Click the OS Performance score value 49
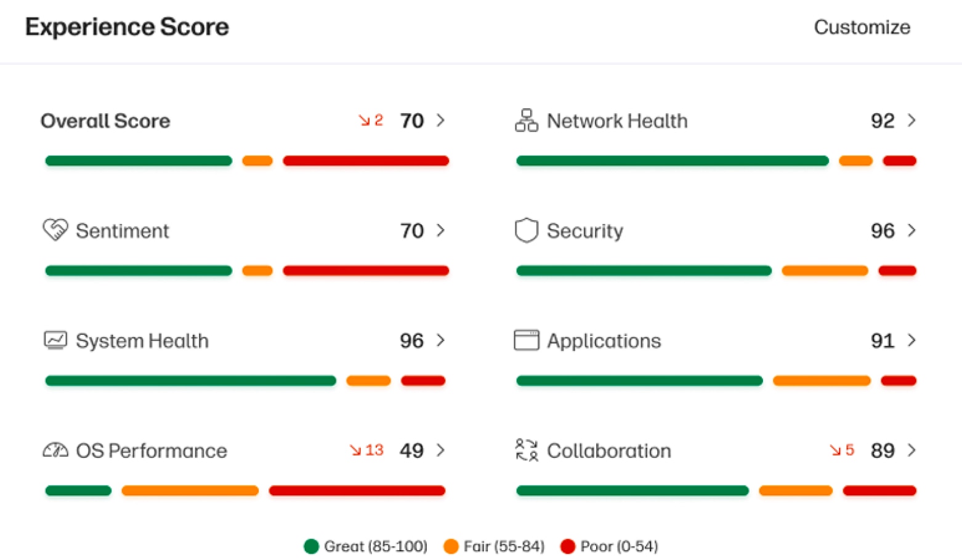Screen dimensions: 962x560 point(411,450)
